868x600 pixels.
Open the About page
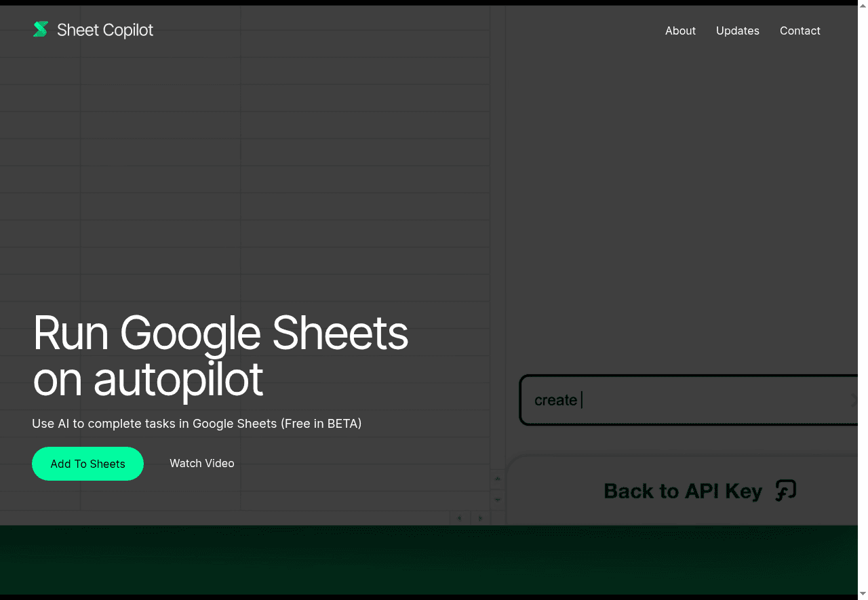click(680, 31)
